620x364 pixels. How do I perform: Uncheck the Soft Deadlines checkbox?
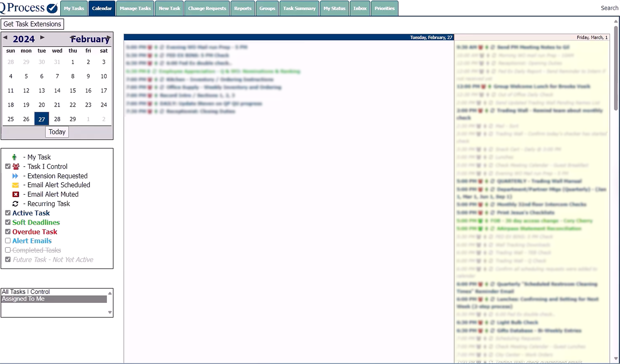pos(8,222)
